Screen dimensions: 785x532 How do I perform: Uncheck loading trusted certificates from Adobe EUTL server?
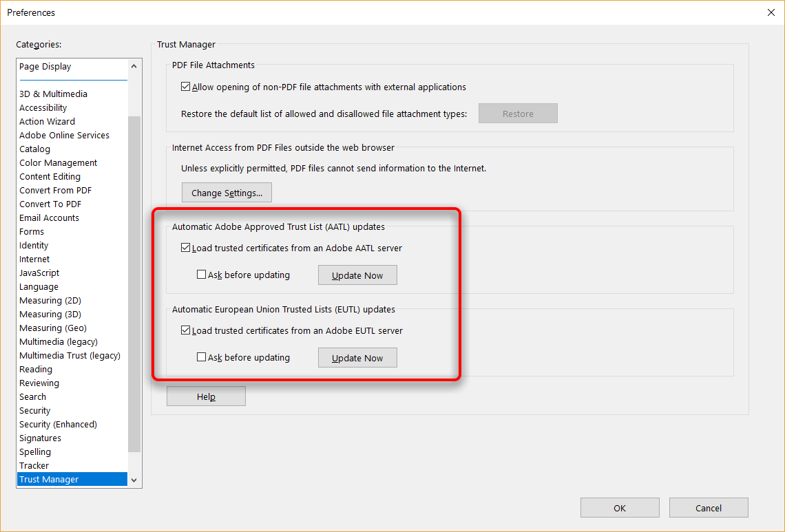(x=185, y=330)
